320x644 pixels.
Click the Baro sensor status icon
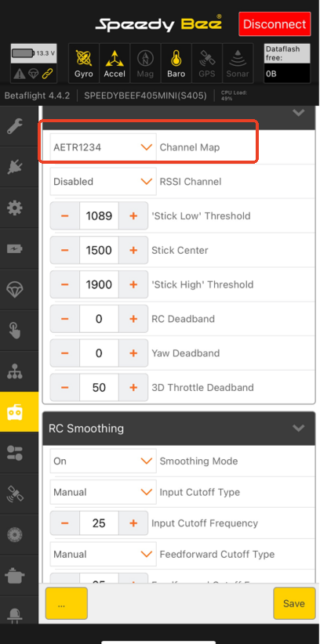click(x=176, y=63)
